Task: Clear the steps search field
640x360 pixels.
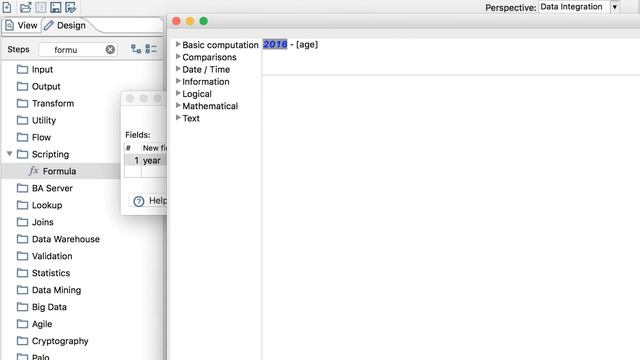Action: pyautogui.click(x=110, y=49)
